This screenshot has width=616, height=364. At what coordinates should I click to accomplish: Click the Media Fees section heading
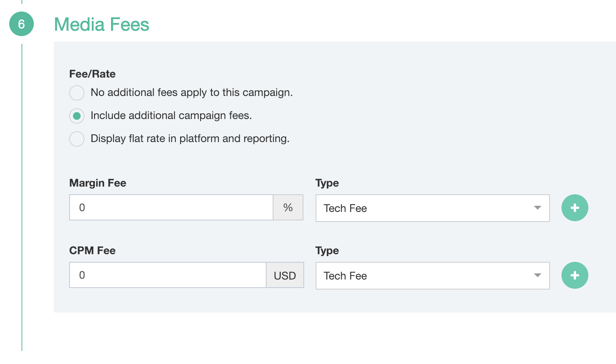(101, 25)
